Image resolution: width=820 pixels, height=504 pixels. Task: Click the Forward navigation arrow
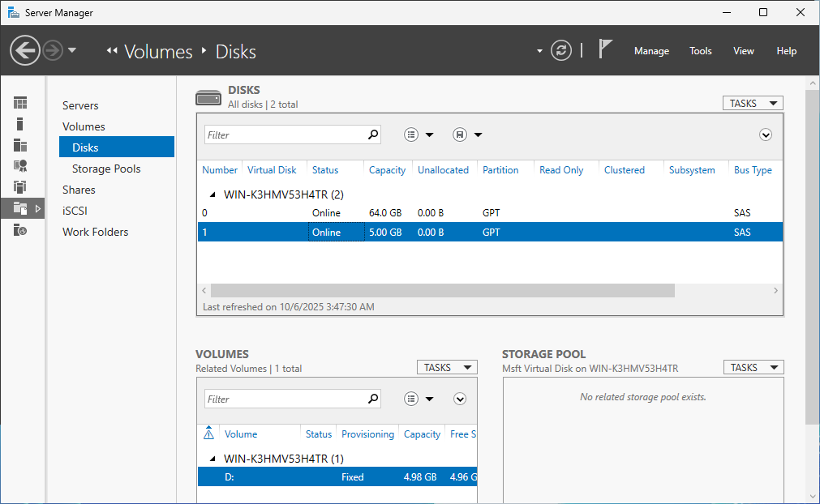(x=52, y=51)
